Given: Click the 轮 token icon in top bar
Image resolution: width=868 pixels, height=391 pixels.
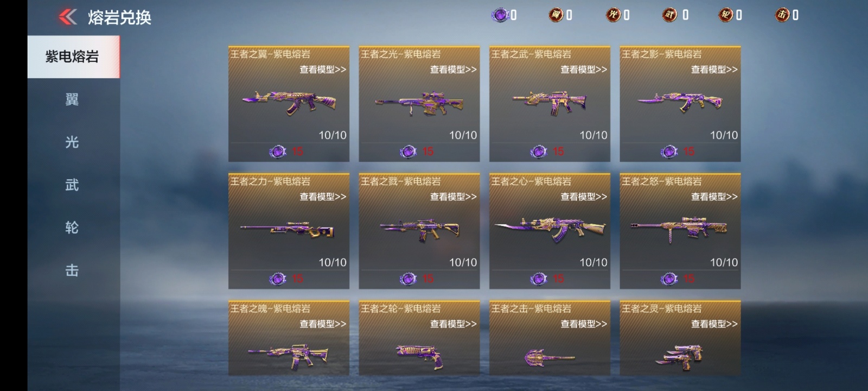Looking at the screenshot, I should [x=726, y=15].
